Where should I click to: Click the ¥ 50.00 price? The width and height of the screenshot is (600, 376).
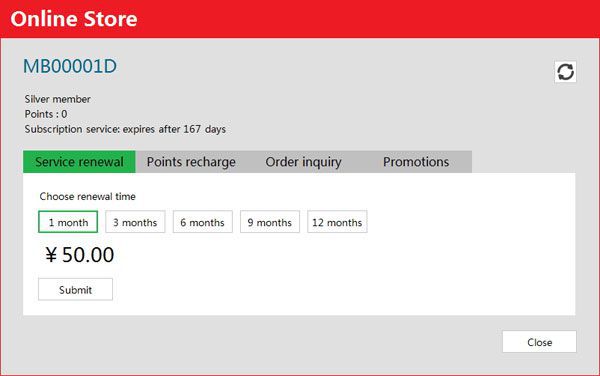(80, 255)
